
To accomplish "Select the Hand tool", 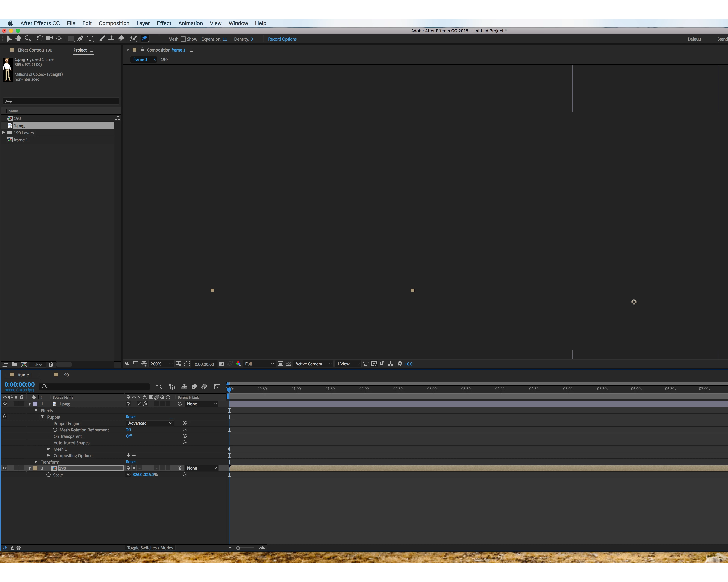I will 19,39.
